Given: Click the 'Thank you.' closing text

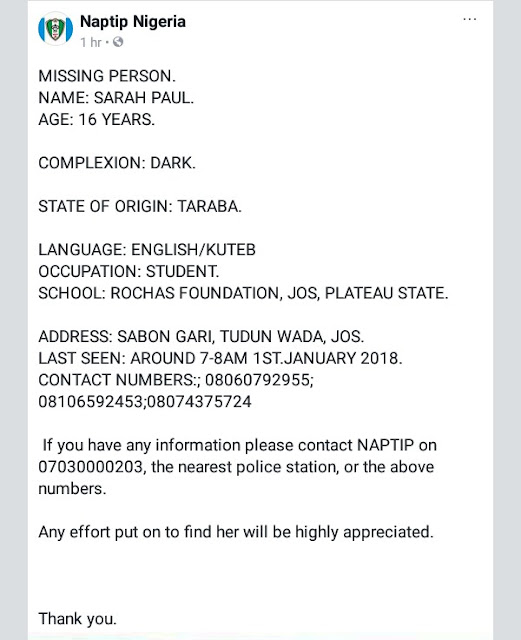Looking at the screenshot, I should (x=78, y=619).
